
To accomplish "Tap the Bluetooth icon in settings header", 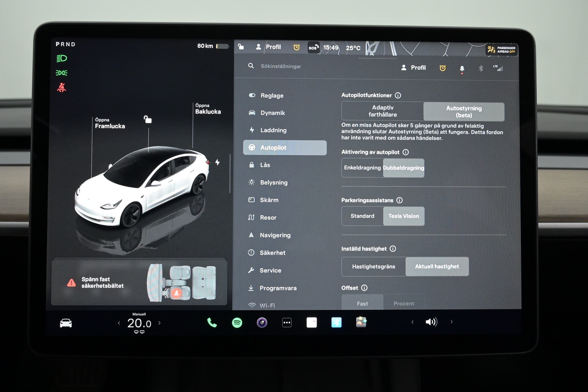I will coord(481,68).
